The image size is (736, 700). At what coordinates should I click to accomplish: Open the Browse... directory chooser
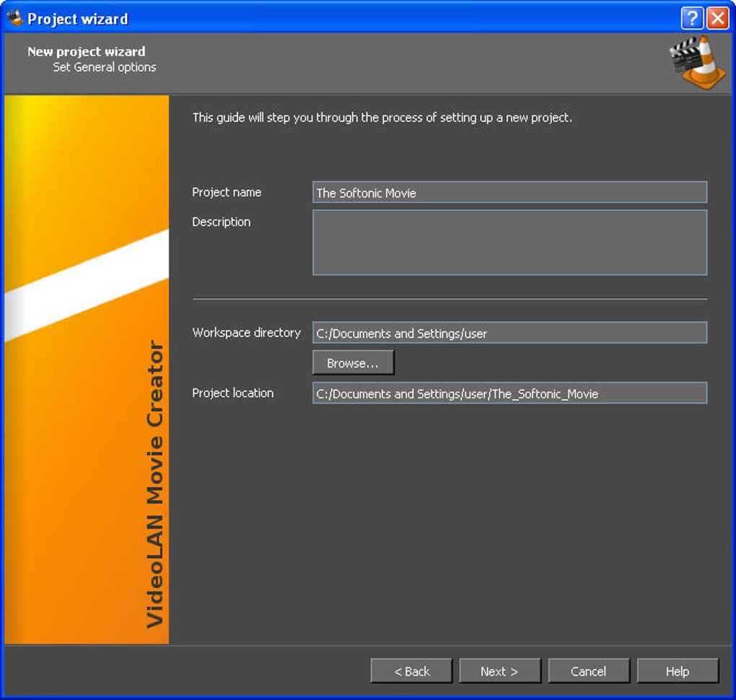pyautogui.click(x=353, y=362)
